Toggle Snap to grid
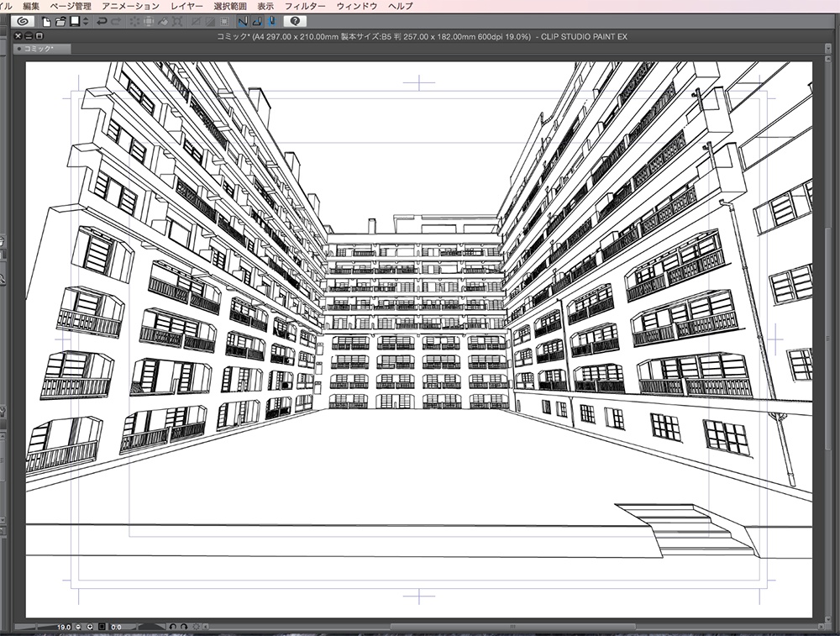Viewport: 840px width, 636px height. coord(271,22)
